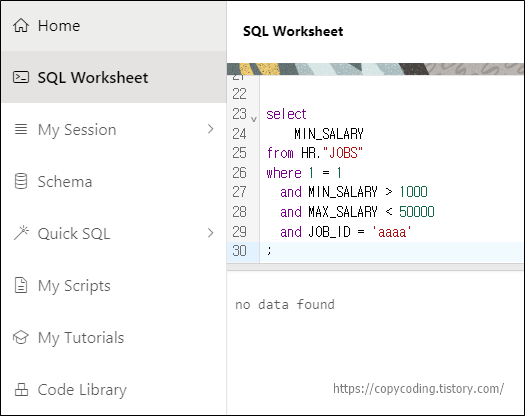
Task: Place cursor at semicolon on line 30
Action: [x=269, y=251]
